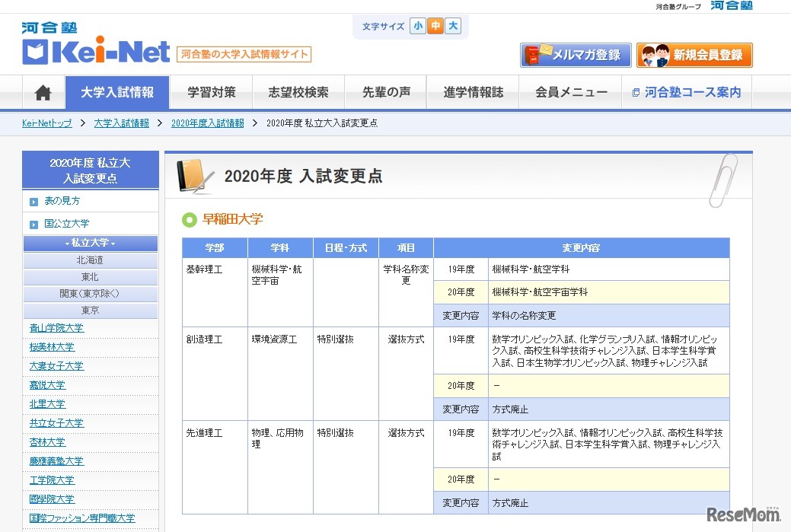Select the 大 (large) font size
The height and width of the screenshot is (532, 791).
coord(452,25)
